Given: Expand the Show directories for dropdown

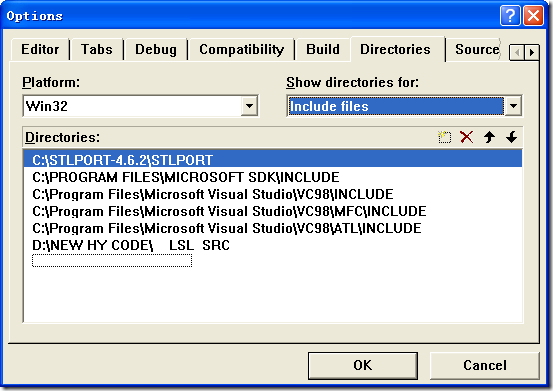Looking at the screenshot, I should pyautogui.click(x=513, y=106).
